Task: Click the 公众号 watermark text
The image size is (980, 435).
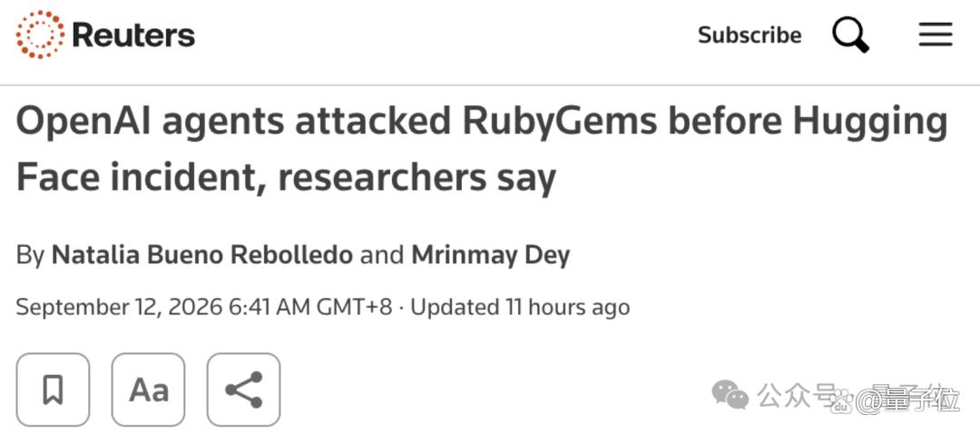Action: [x=797, y=396]
